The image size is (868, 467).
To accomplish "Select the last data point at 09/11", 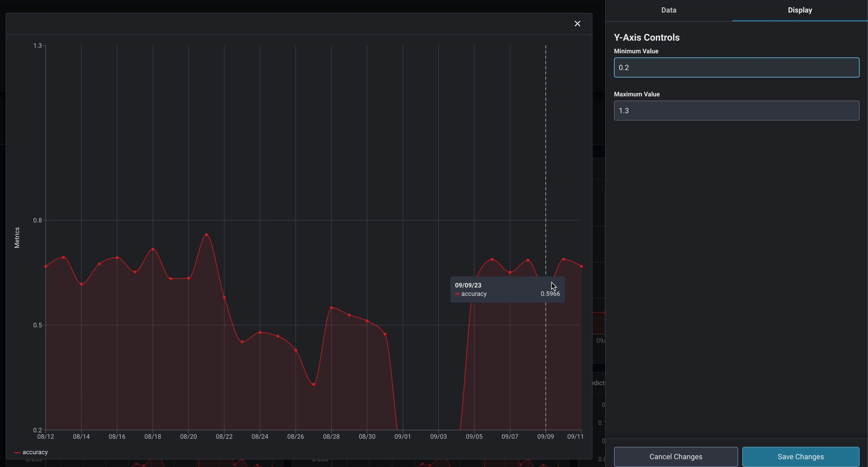I will 581,266.
